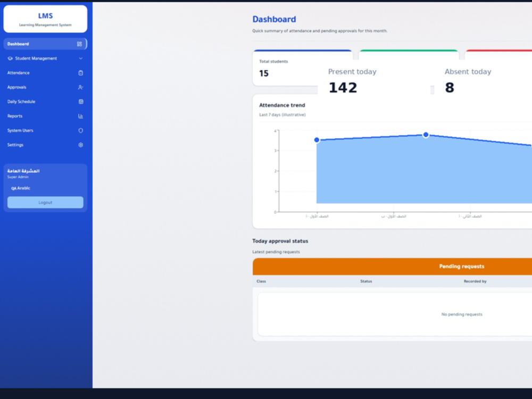This screenshot has width=532, height=399.
Task: Click the Latest pending requests subtitle
Action: click(276, 252)
